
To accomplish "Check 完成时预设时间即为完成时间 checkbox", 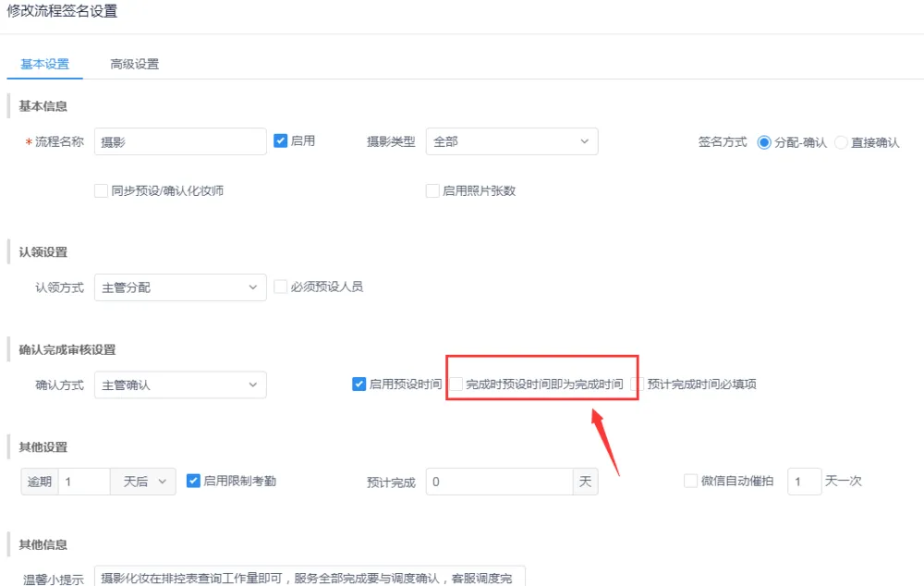I will 456,384.
